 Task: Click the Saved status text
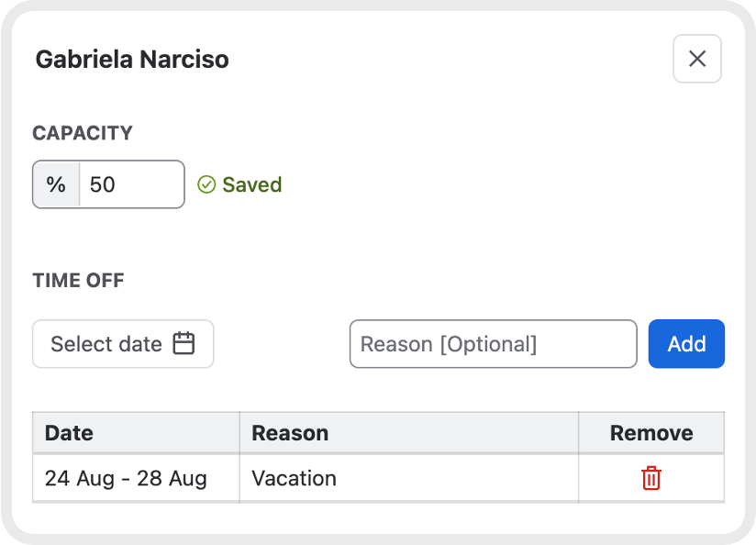point(251,184)
